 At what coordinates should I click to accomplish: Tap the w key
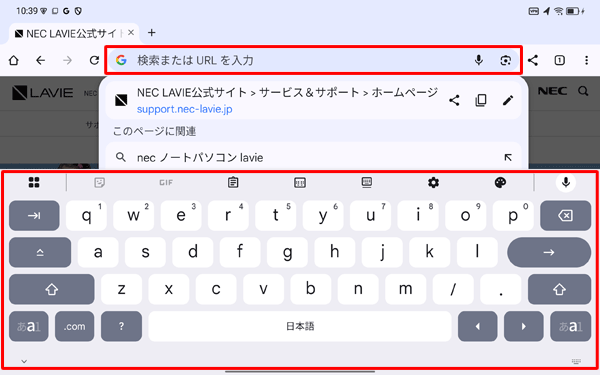(x=134, y=216)
